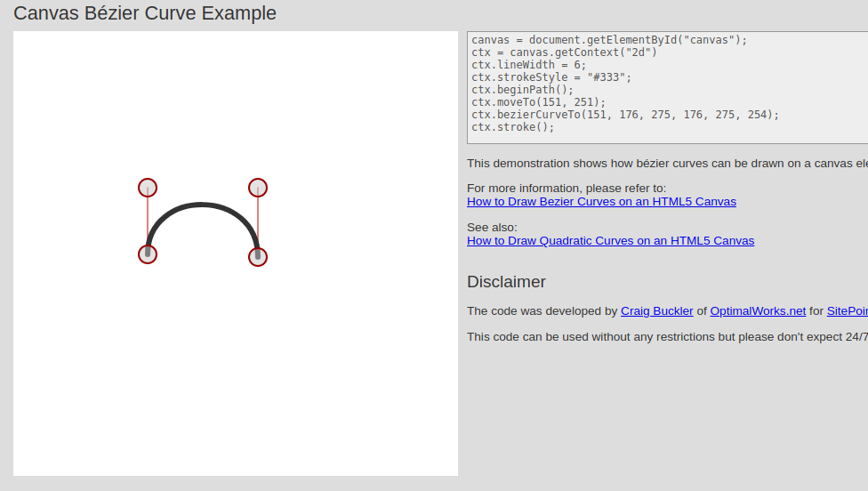Image resolution: width=868 pixels, height=491 pixels.
Task: Click the ctx.beginPath(); code line
Action: (x=523, y=90)
